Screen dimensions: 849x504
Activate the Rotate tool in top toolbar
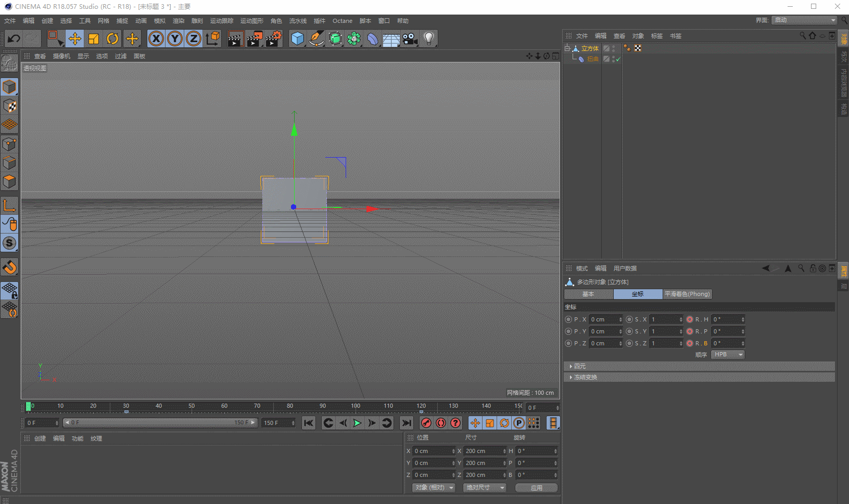(x=112, y=38)
